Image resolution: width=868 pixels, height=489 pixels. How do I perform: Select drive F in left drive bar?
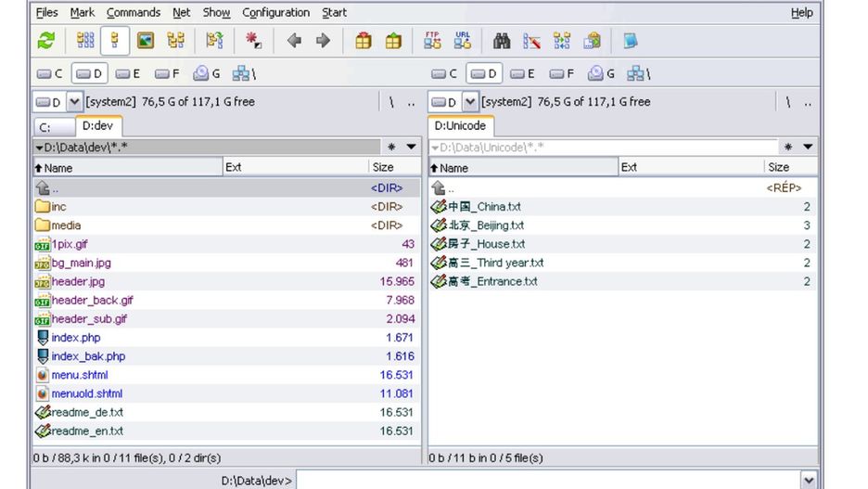(x=167, y=73)
